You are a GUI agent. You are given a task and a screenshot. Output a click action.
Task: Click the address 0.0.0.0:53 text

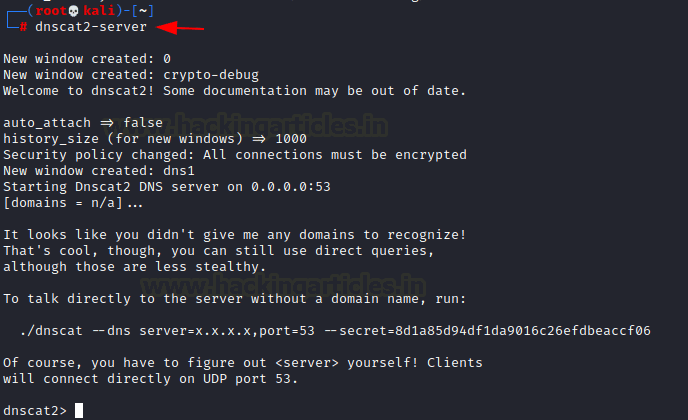tap(291, 187)
